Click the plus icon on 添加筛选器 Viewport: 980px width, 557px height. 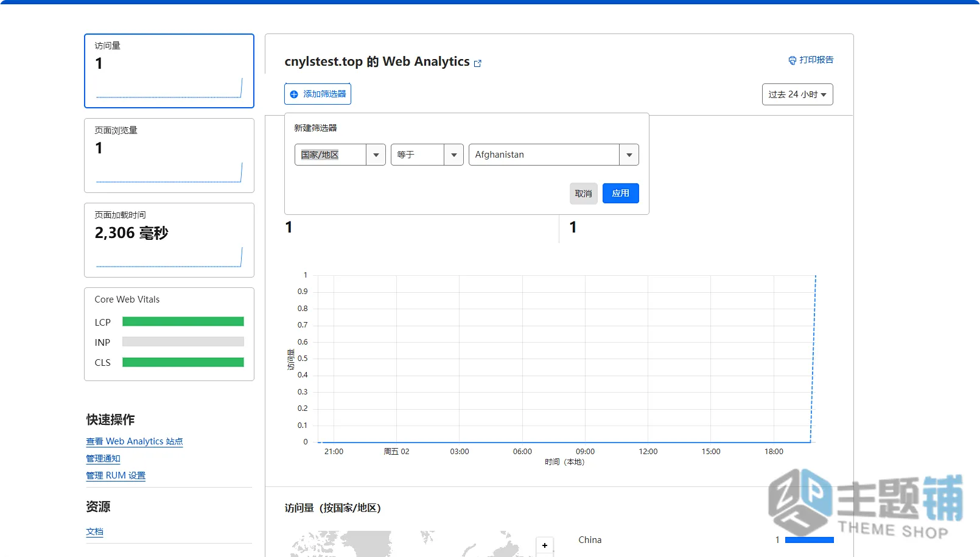(x=294, y=94)
